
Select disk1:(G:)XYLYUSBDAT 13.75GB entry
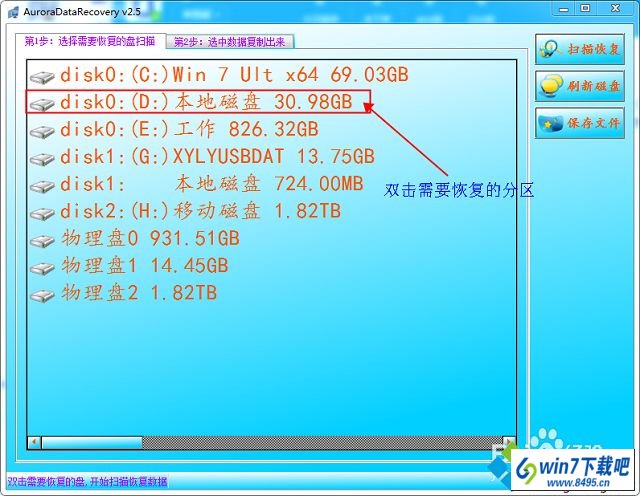(x=217, y=156)
